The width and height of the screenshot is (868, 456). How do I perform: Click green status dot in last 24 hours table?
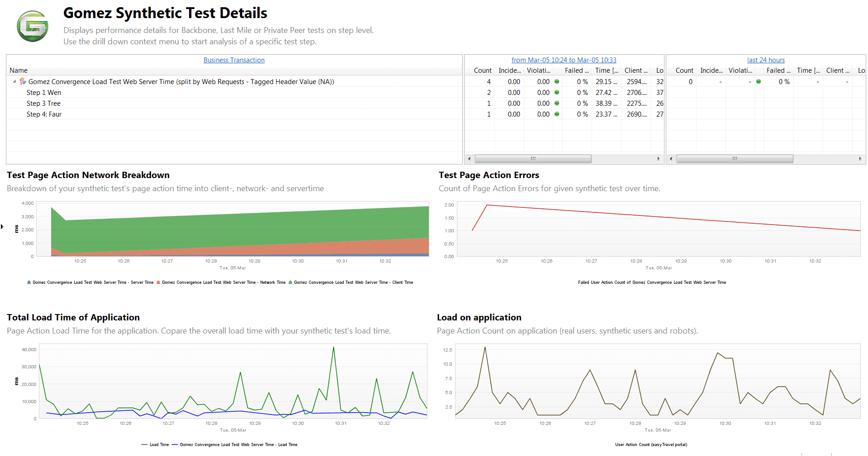tap(759, 81)
